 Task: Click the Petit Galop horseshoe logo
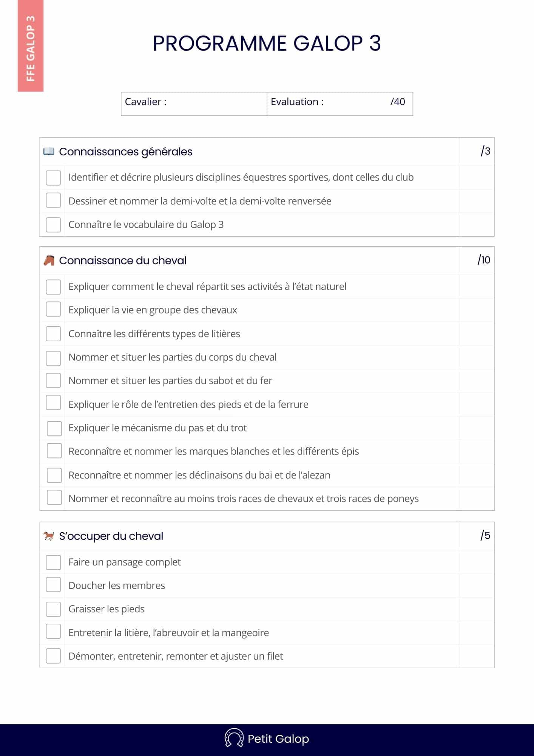(x=234, y=738)
